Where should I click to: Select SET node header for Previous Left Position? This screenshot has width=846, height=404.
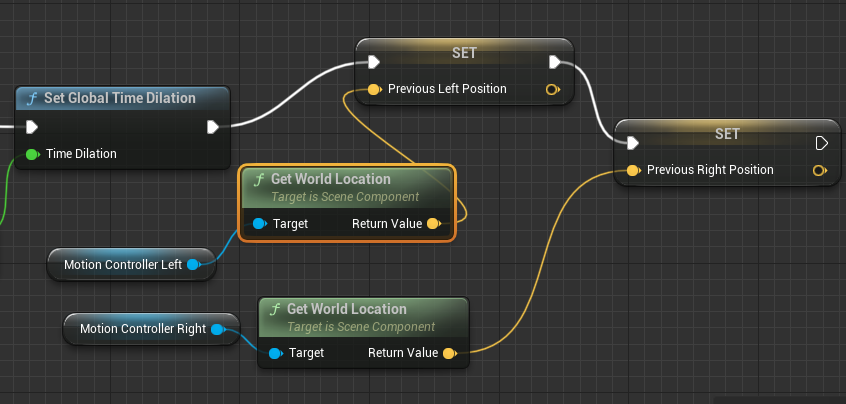click(x=464, y=53)
